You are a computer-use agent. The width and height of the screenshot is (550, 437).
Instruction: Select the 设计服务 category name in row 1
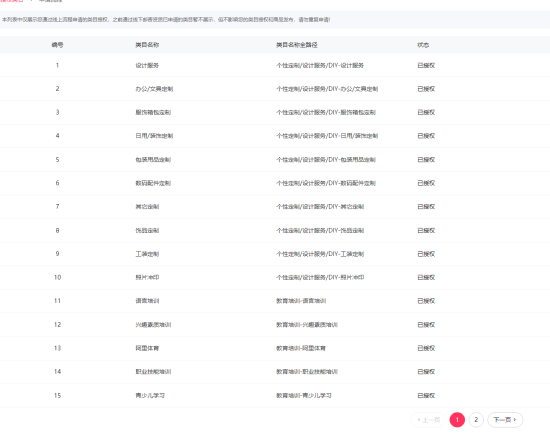[x=147, y=65]
